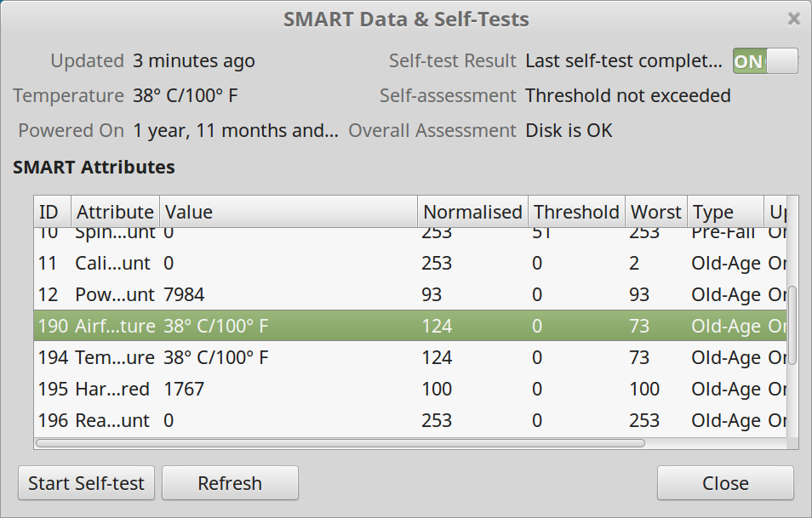Close the SMART Data dialog with X icon
Image resolution: width=812 pixels, height=518 pixels.
click(x=793, y=19)
